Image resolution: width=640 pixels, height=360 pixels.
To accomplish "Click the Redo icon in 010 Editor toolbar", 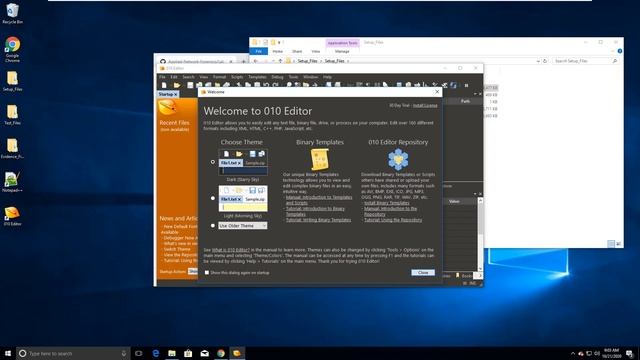I will pos(276,85).
